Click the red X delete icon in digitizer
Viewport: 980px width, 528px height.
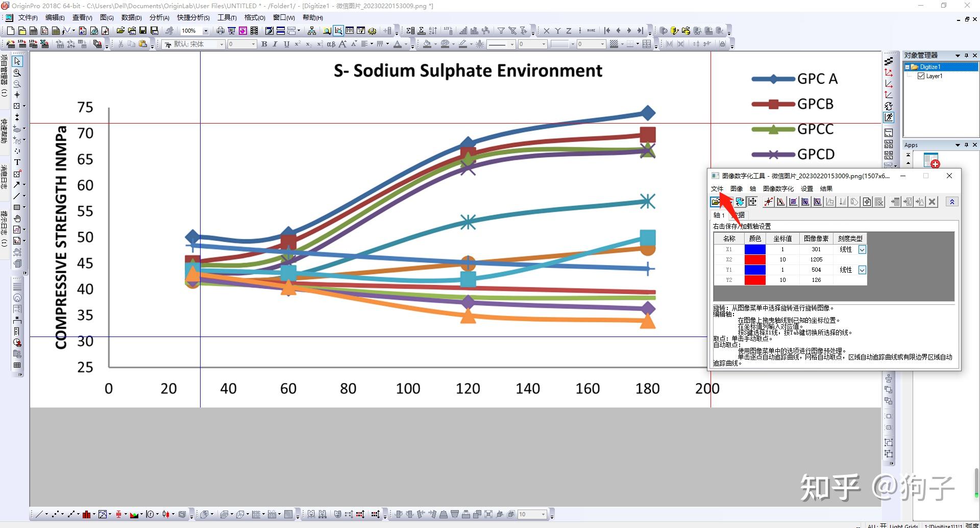932,202
